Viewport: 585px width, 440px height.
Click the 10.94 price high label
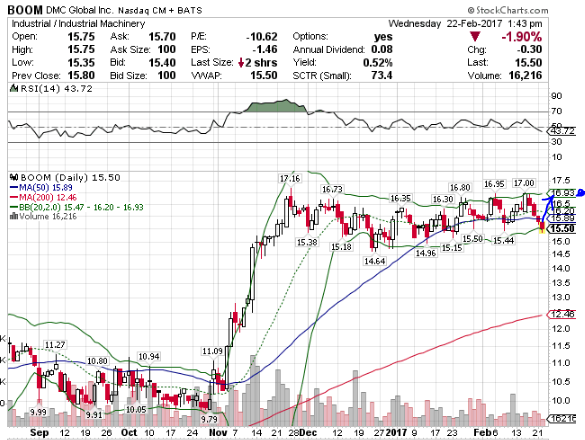click(x=149, y=356)
